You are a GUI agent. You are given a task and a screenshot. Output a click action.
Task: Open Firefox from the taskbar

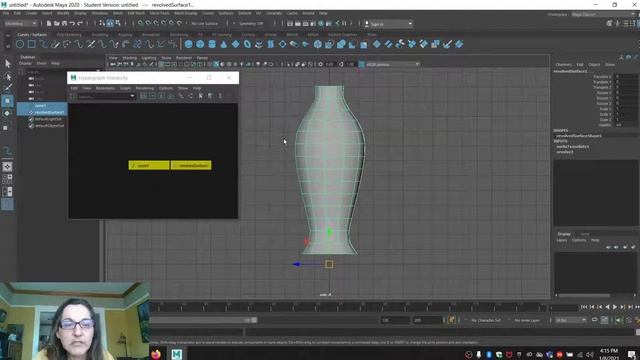(156, 354)
